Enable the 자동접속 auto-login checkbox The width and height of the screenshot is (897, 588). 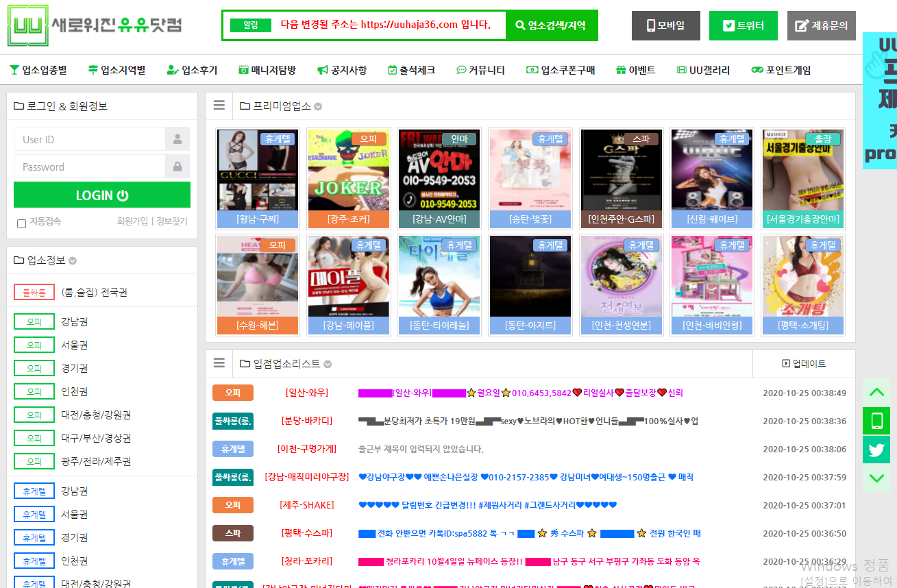21,223
